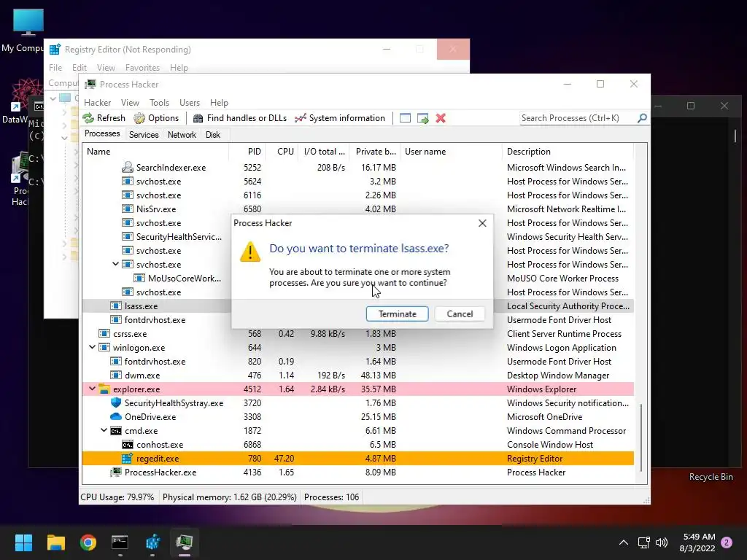Collapse the winlogon.exe tree node
The width and height of the screenshot is (747, 560).
click(x=92, y=348)
